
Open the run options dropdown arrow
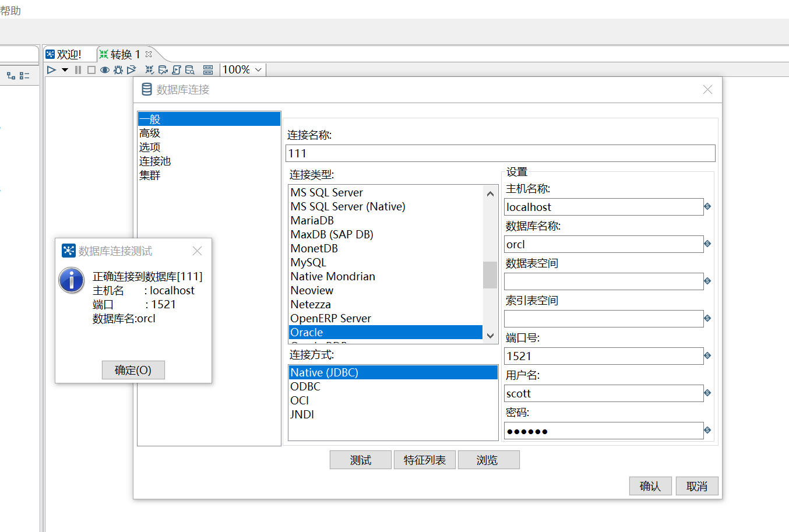point(65,69)
